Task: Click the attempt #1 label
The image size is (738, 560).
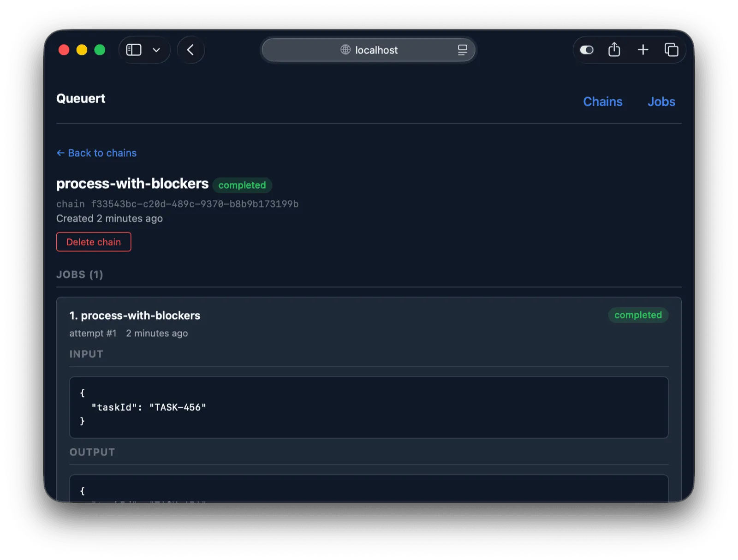Action: pyautogui.click(x=93, y=333)
